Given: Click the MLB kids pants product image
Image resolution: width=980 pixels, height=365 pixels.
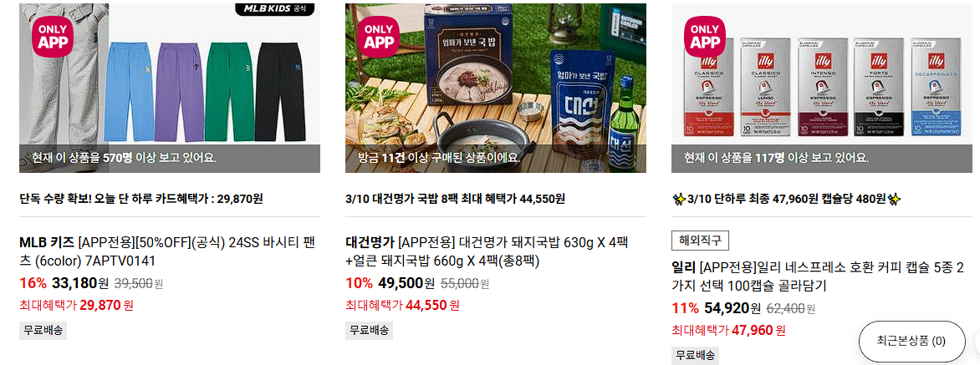Looking at the screenshot, I should [x=170, y=88].
